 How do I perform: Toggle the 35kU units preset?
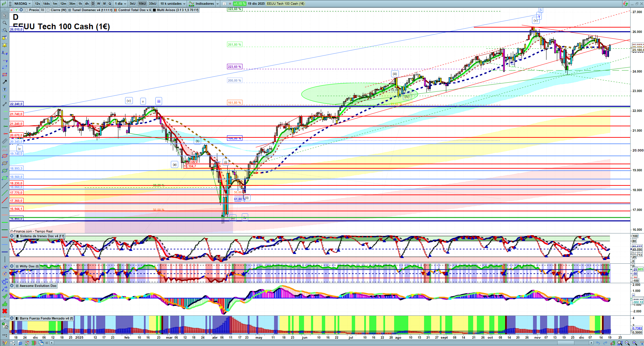[x=153, y=4]
